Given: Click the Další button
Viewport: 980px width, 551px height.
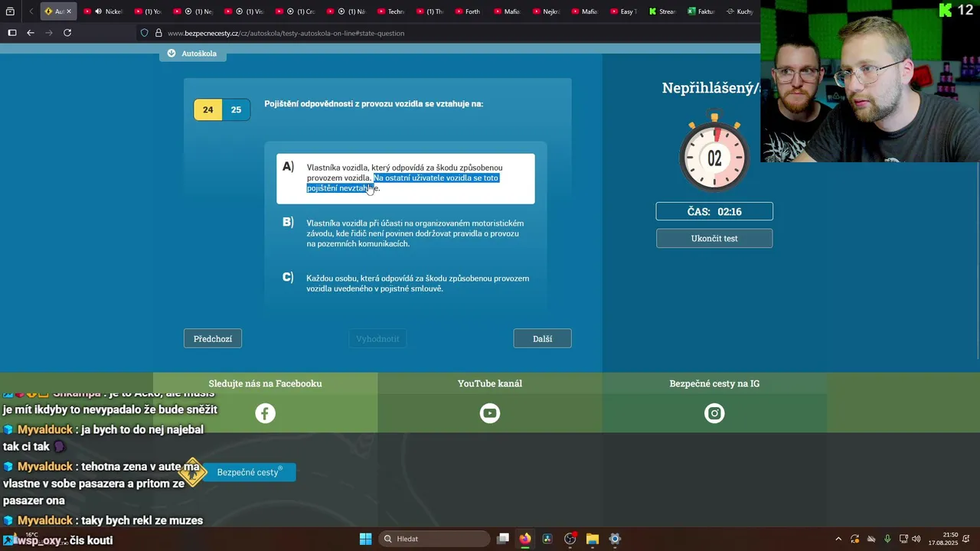Looking at the screenshot, I should pos(542,338).
